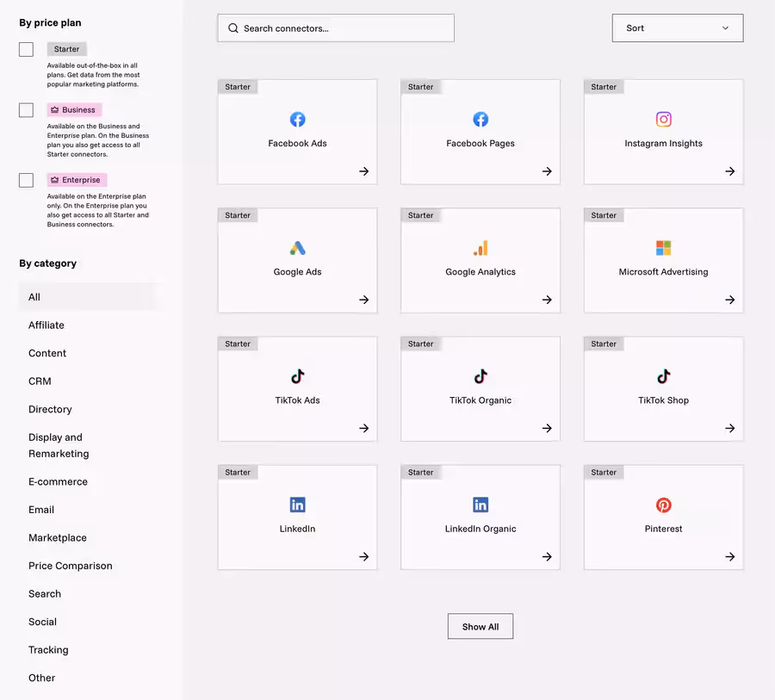Image resolution: width=775 pixels, height=700 pixels.
Task: Filter by Tracking category
Action: [x=48, y=650]
